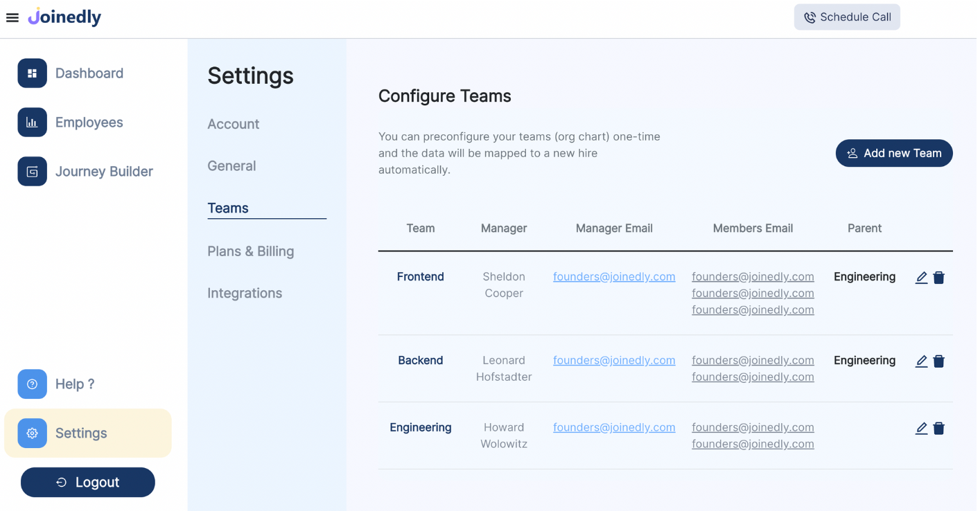Edit the Backend team entry
Image resolution: width=980 pixels, height=511 pixels.
pos(921,361)
